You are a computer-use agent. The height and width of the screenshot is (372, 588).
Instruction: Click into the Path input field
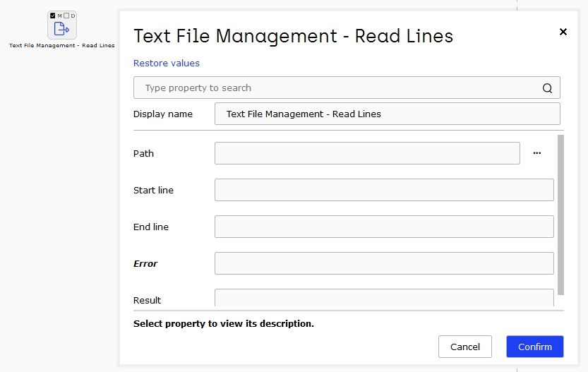tap(367, 153)
